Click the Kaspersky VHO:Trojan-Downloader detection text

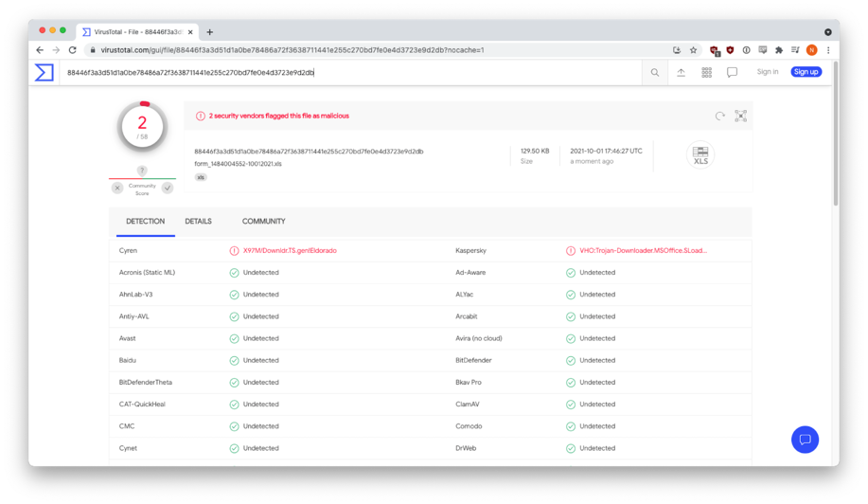tap(643, 251)
